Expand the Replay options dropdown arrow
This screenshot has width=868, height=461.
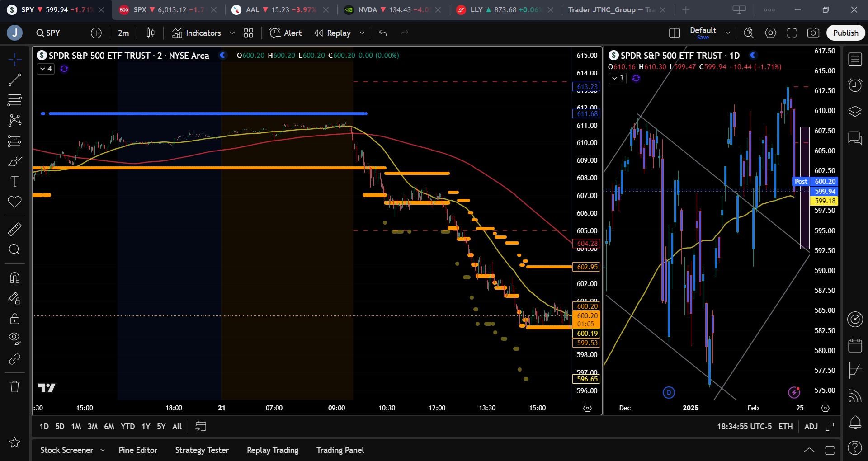(x=362, y=33)
